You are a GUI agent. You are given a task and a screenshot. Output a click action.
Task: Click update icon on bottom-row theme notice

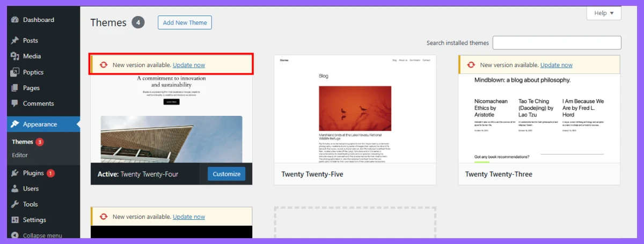click(x=104, y=217)
